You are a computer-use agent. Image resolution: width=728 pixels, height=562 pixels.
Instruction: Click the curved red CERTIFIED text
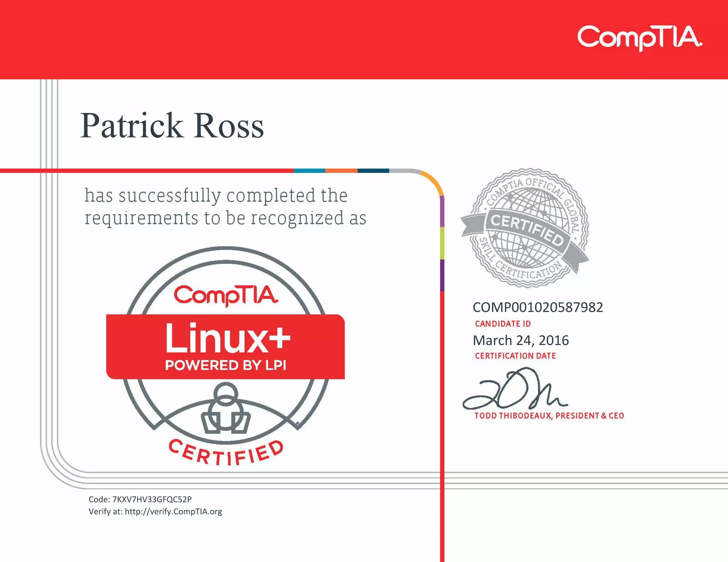pos(226,453)
